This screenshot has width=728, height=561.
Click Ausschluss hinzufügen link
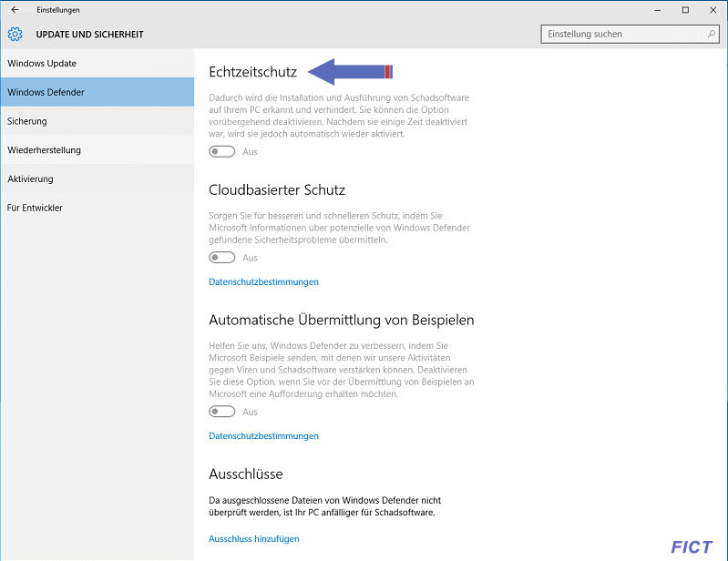pyautogui.click(x=254, y=539)
